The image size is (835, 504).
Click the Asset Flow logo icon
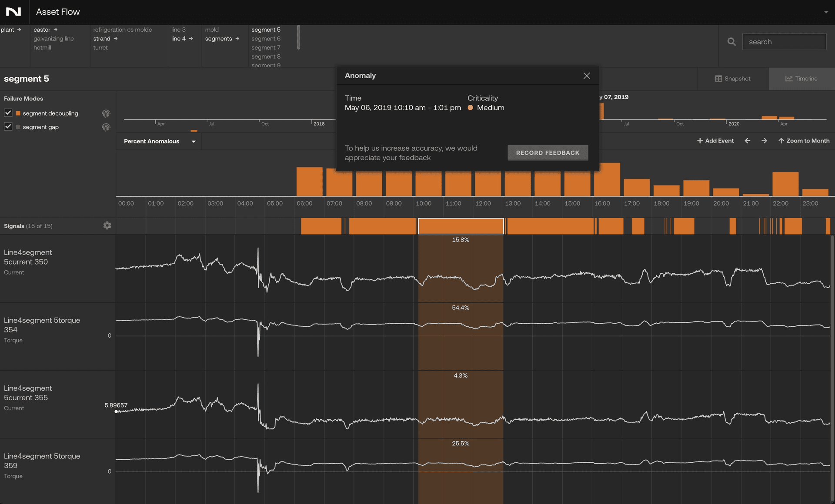[x=13, y=12]
